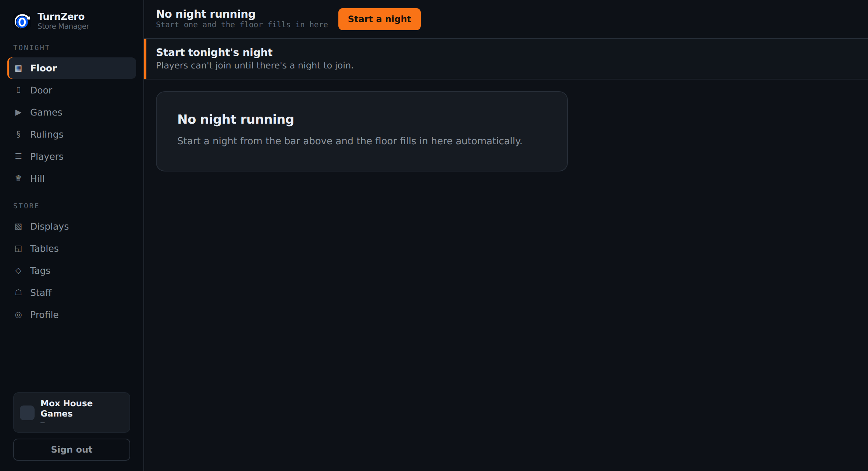The width and height of the screenshot is (868, 471).
Task: Open the Rulings page
Action: pos(72,134)
